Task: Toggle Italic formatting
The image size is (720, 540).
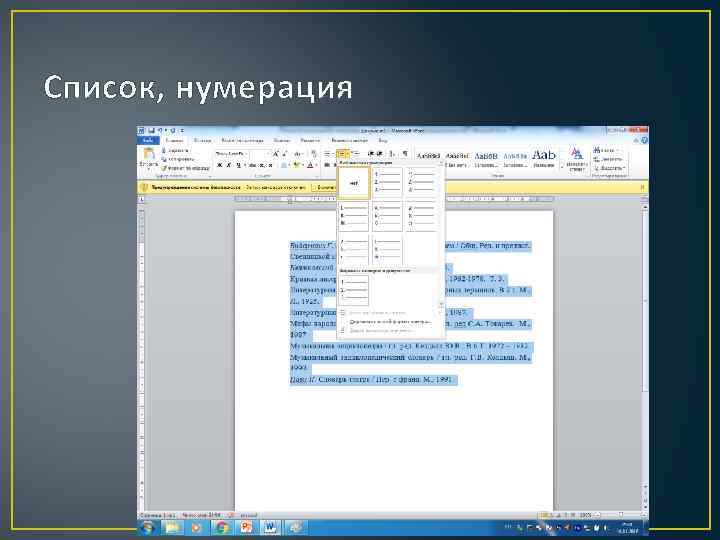Action: [x=228, y=165]
